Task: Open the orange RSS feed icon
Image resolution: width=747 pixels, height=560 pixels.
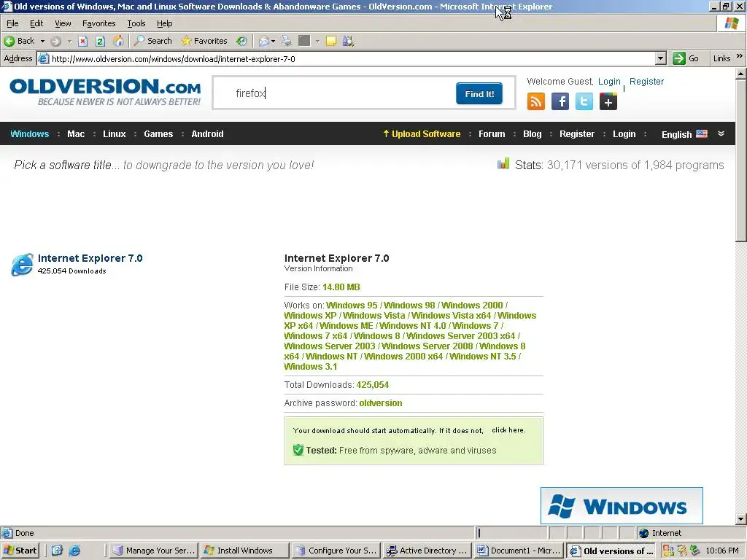Action: coord(536,101)
